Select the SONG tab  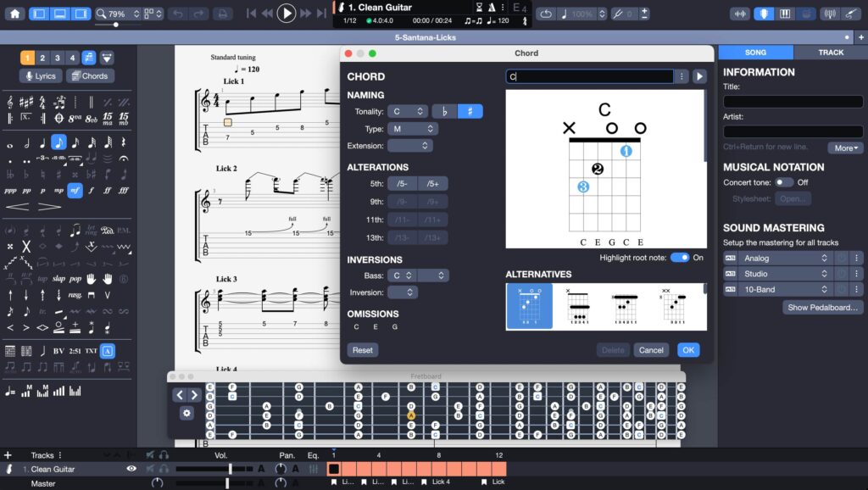[755, 53]
